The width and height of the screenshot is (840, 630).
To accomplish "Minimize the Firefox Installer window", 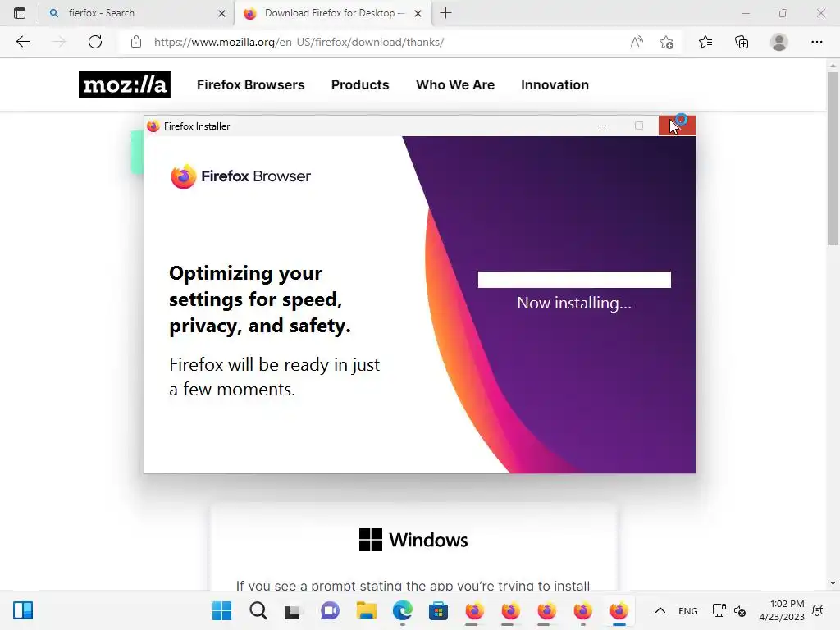I will (602, 126).
